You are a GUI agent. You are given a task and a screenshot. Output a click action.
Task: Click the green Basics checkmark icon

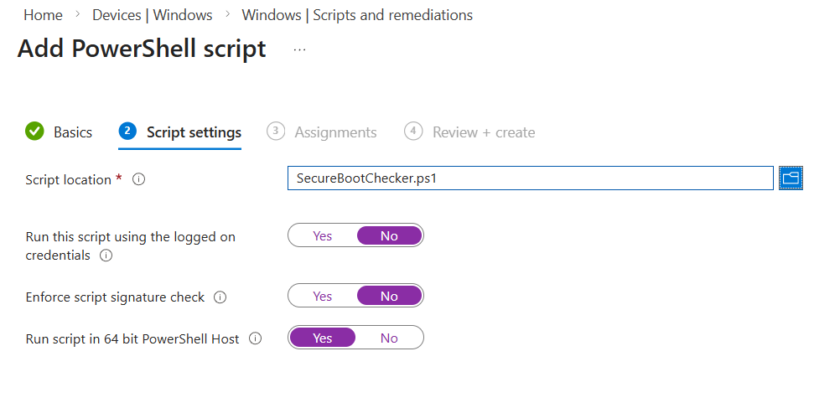pos(35,132)
